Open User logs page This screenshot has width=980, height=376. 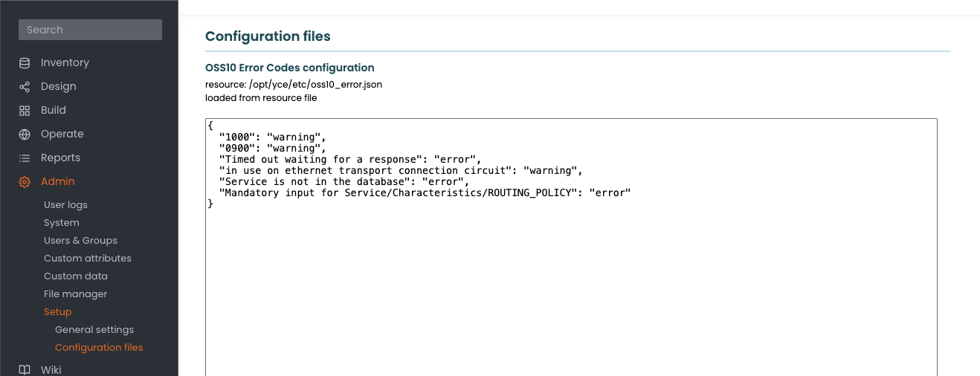click(65, 205)
